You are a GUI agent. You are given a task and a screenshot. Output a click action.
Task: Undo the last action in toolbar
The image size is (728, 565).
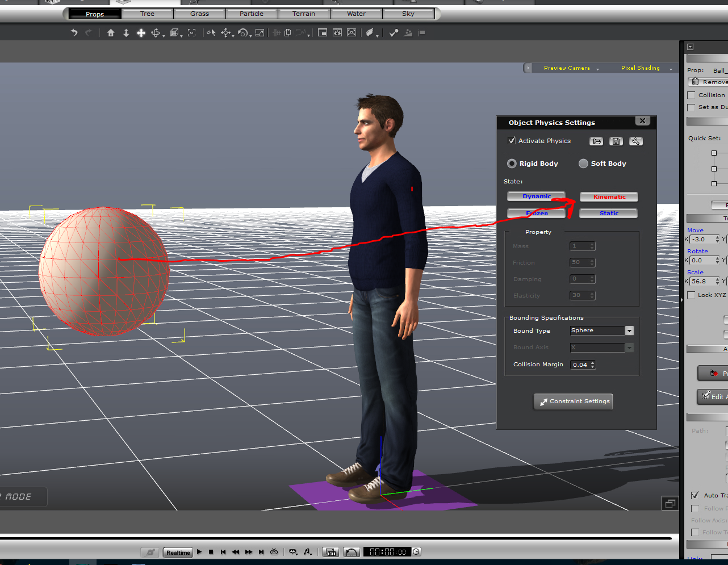point(74,33)
